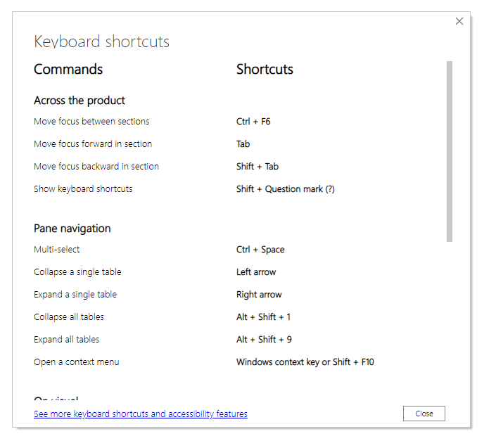Click the vertical scrollbar thumb
Viewport: 496px width, 448px height.
449,151
